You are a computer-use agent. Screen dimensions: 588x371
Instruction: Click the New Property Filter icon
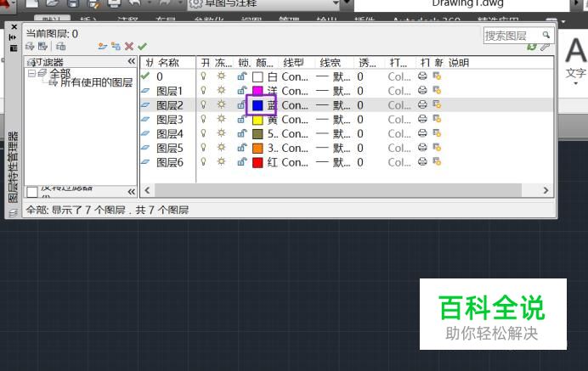[x=30, y=47]
